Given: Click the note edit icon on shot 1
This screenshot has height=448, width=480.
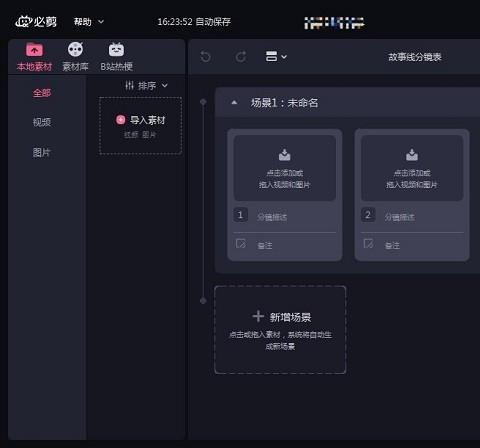Looking at the screenshot, I should click(241, 244).
